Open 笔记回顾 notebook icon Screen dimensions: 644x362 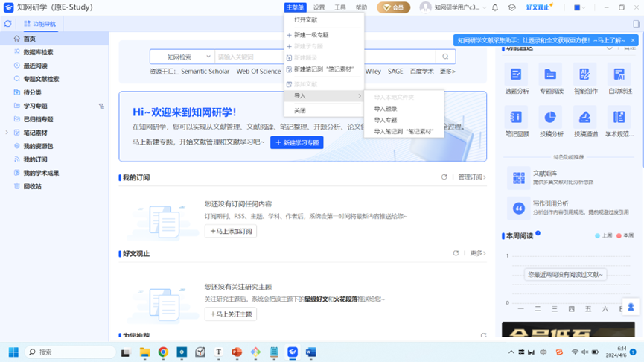tap(516, 118)
